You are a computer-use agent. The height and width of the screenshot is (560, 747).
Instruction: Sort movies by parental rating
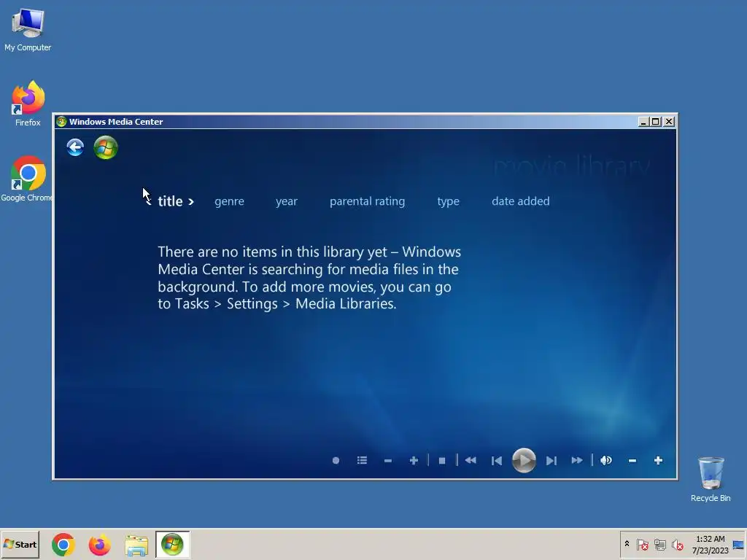tap(368, 201)
